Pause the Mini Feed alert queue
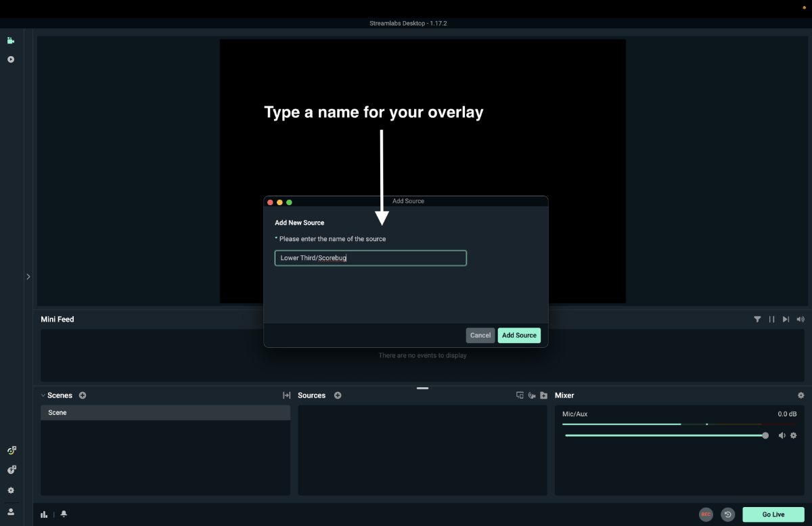 pyautogui.click(x=771, y=320)
